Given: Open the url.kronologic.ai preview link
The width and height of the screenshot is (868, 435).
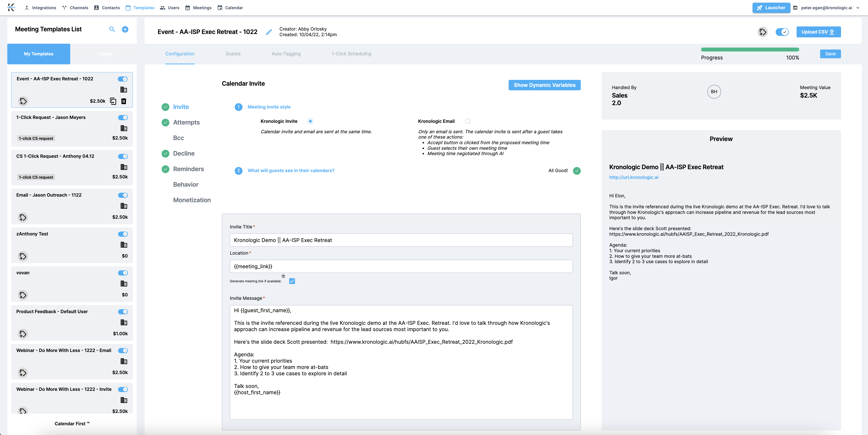Looking at the screenshot, I should pyautogui.click(x=634, y=177).
